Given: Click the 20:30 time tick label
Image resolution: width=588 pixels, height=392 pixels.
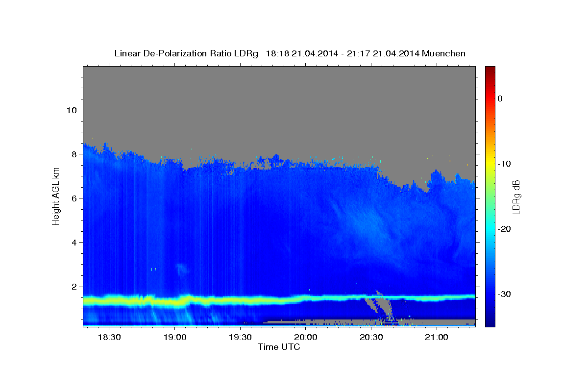Looking at the screenshot, I should [371, 338].
